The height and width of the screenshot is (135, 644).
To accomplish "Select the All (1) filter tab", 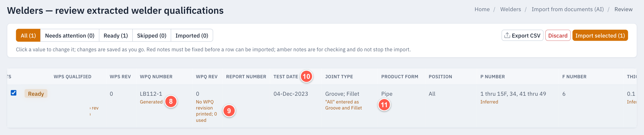I will [28, 36].
